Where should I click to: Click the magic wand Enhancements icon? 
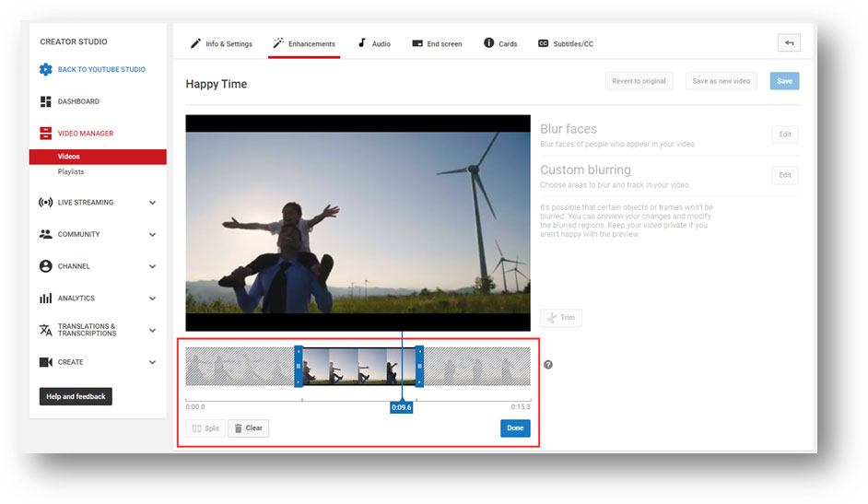click(278, 42)
